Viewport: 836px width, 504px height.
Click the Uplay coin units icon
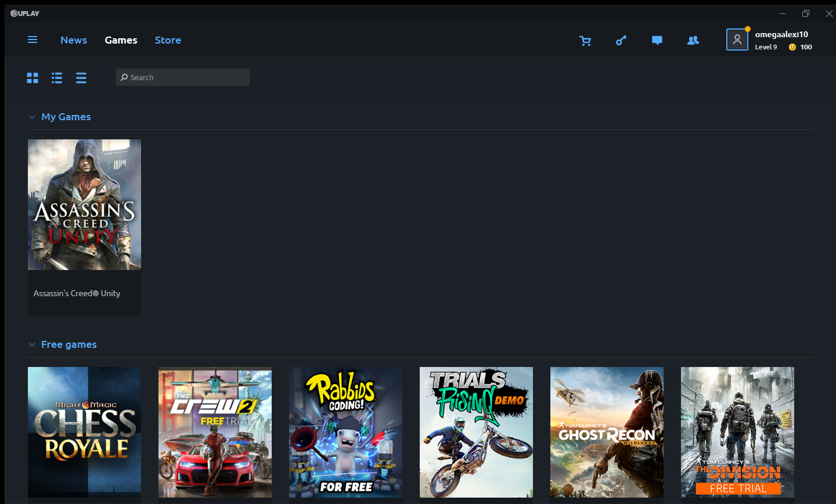(792, 47)
